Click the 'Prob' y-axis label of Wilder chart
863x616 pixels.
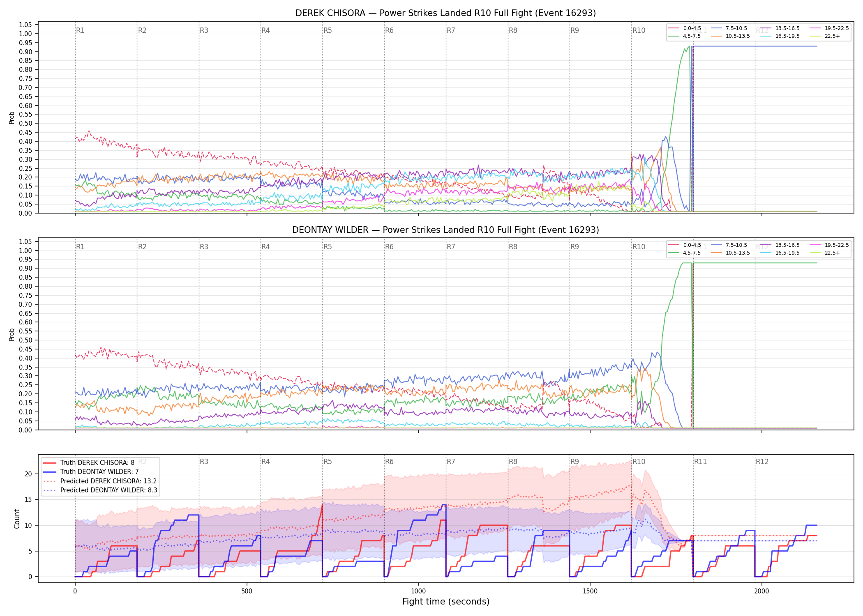[x=12, y=334]
